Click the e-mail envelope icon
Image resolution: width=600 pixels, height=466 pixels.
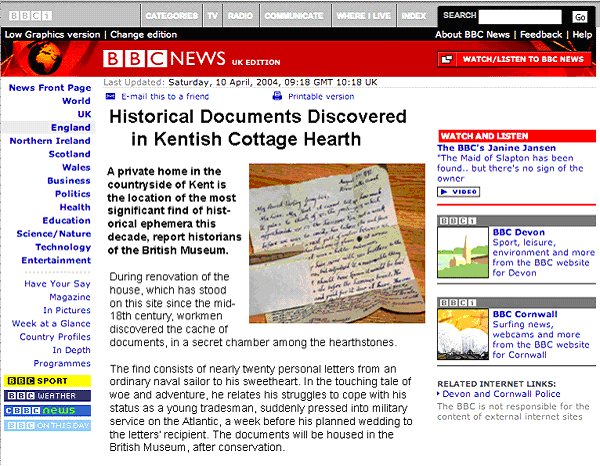click(110, 96)
